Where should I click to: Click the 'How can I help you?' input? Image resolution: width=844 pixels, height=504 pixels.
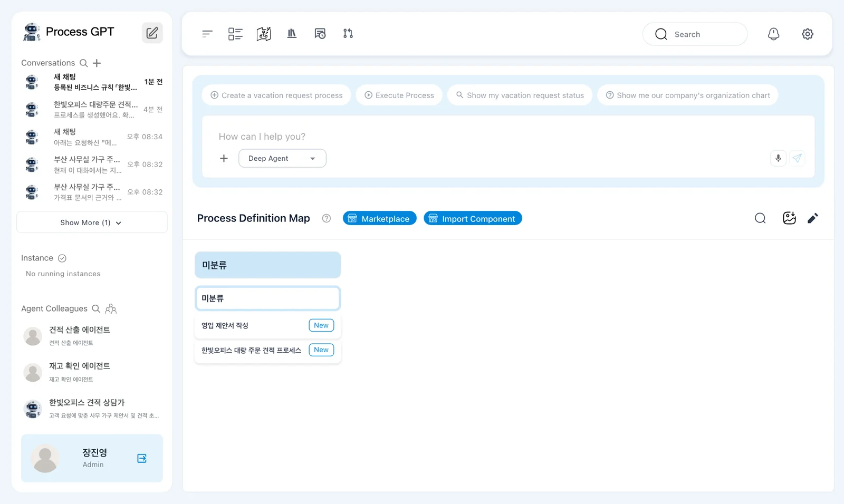pos(509,137)
